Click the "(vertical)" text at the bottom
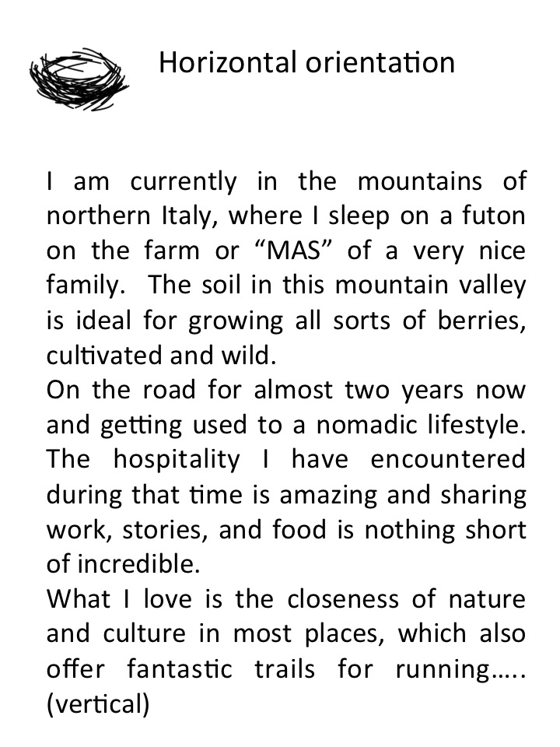560x747 pixels. click(x=98, y=703)
